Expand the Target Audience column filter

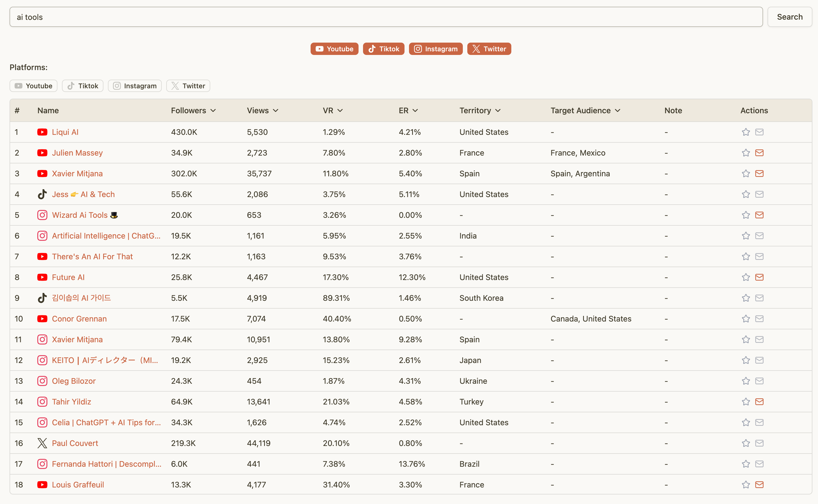(618, 110)
